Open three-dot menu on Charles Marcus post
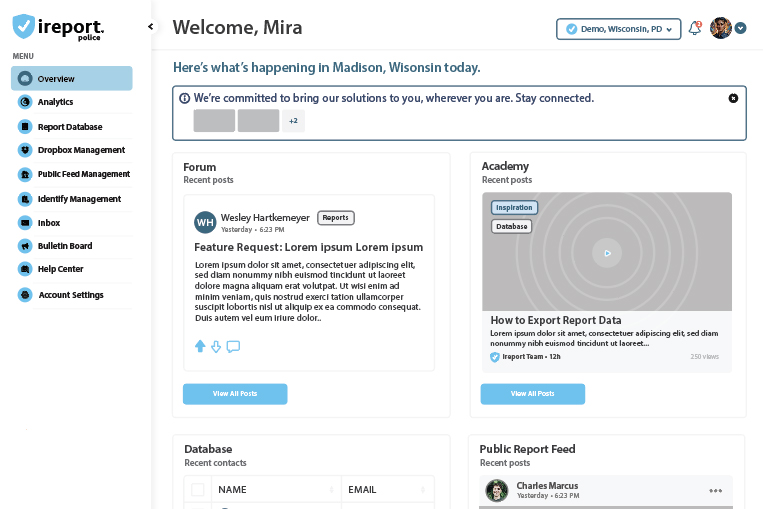Viewport: 763px width, 509px height. pyautogui.click(x=715, y=490)
